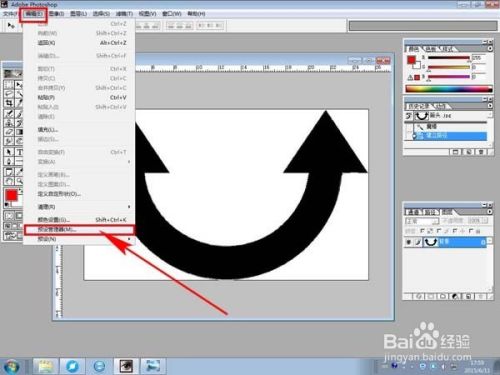The height and width of the screenshot is (375, 500).
Task: Toggle Lock position checkbox
Action: 455,231
